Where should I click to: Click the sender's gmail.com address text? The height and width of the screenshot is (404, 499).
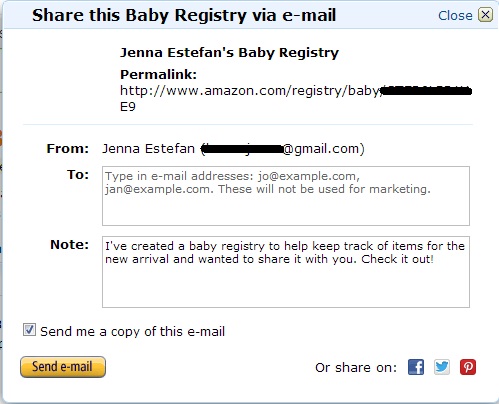pos(283,149)
